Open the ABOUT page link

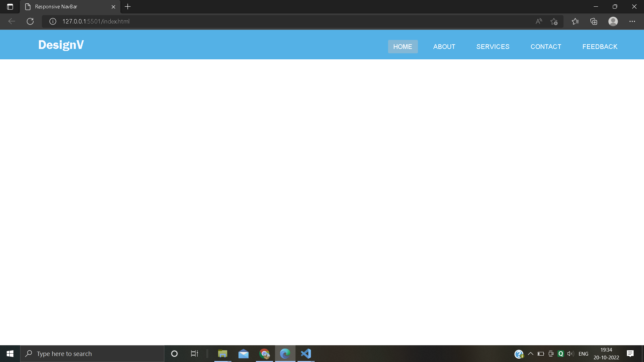(444, 47)
